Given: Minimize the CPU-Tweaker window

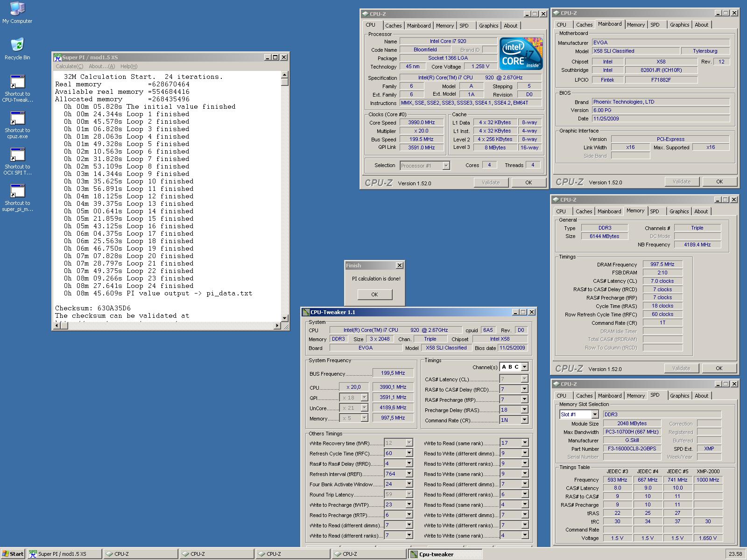Looking at the screenshot, I should click(x=515, y=312).
